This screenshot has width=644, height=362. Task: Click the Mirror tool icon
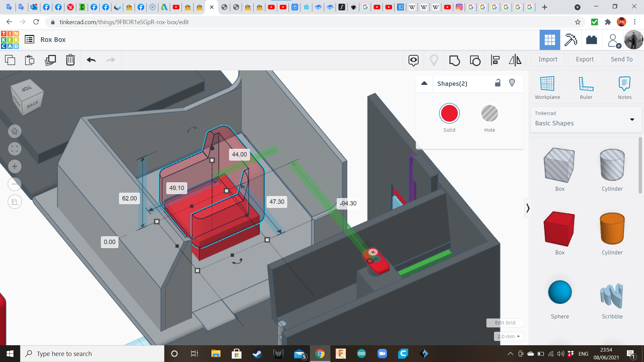[x=515, y=60]
